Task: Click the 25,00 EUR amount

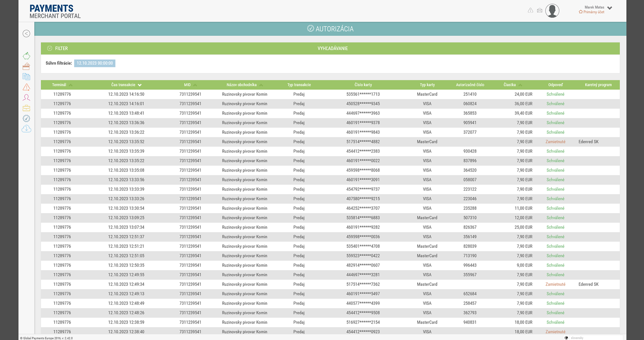Action: [523, 227]
